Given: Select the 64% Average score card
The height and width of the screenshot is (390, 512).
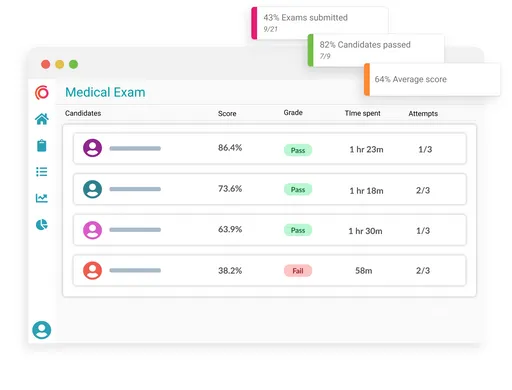Looking at the screenshot, I should (x=432, y=79).
